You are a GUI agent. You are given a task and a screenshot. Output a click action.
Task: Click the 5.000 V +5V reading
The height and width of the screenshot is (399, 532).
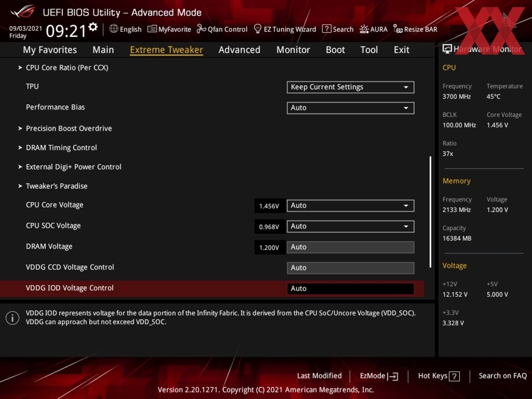(497, 294)
